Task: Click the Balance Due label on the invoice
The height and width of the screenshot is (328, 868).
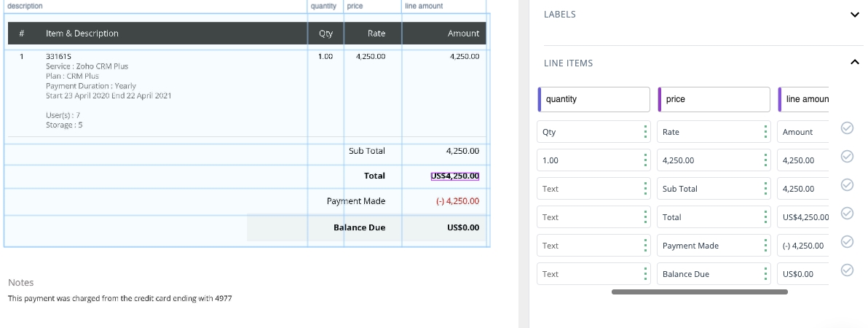Action: [x=359, y=227]
